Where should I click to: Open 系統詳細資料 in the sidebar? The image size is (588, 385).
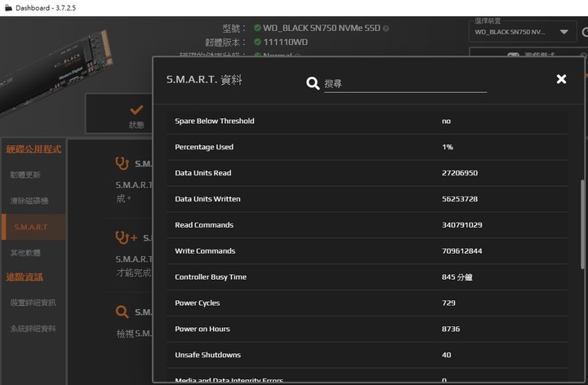33,329
